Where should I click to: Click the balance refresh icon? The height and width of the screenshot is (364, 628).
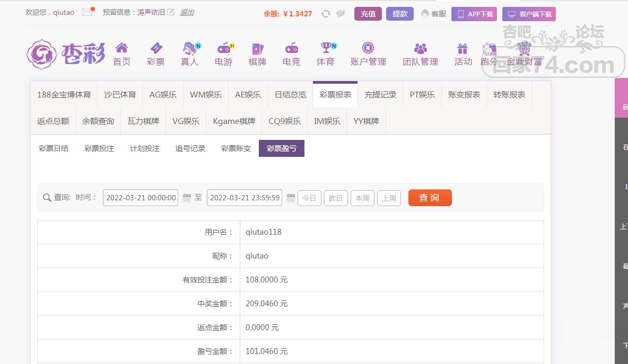click(326, 14)
